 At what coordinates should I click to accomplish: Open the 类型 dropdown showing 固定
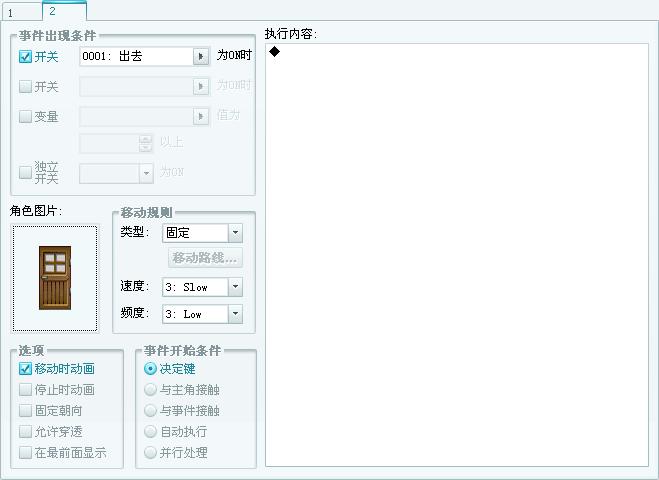(235, 232)
